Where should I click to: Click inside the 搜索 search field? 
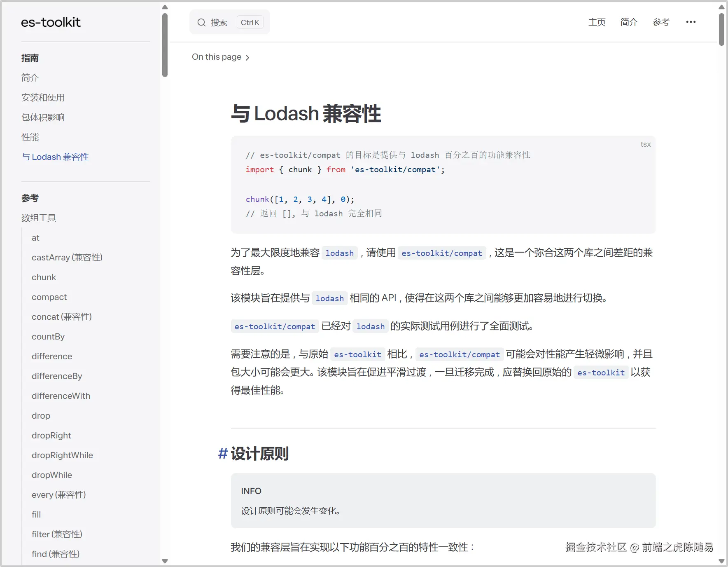219,22
